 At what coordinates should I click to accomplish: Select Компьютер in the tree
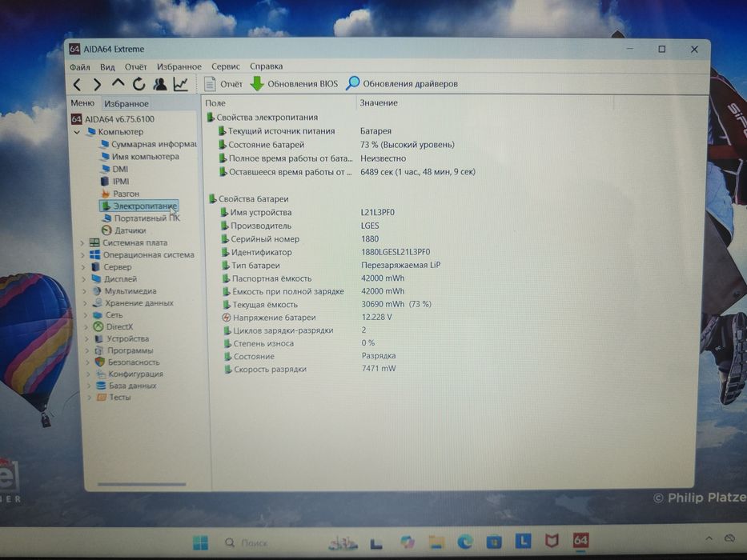click(x=115, y=131)
